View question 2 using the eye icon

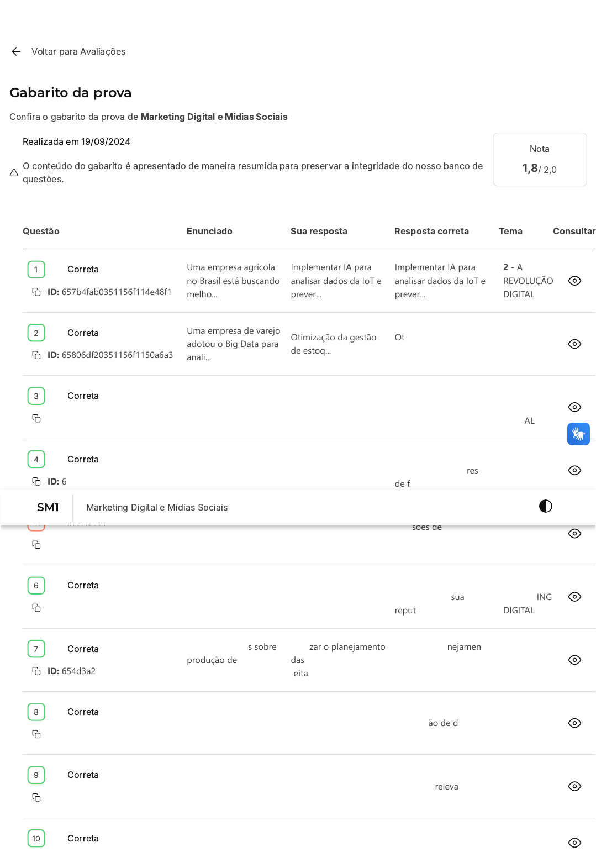[574, 344]
